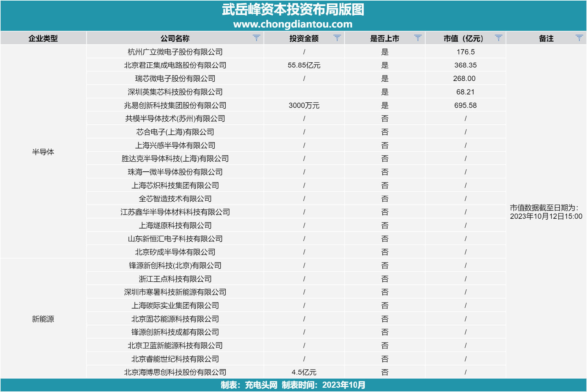Select cell 北京海博思创科技股份有限公司
Viewport: 587px width, 392px height.
pyautogui.click(x=175, y=372)
